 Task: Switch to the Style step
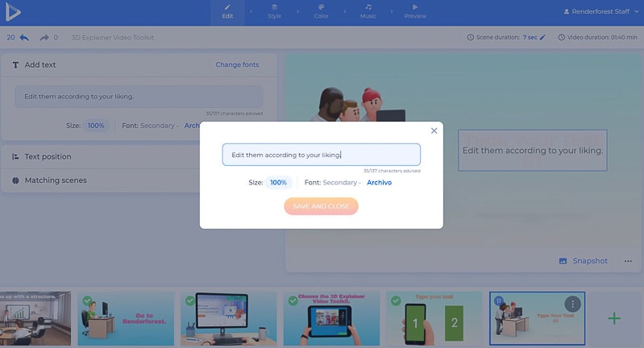(274, 11)
